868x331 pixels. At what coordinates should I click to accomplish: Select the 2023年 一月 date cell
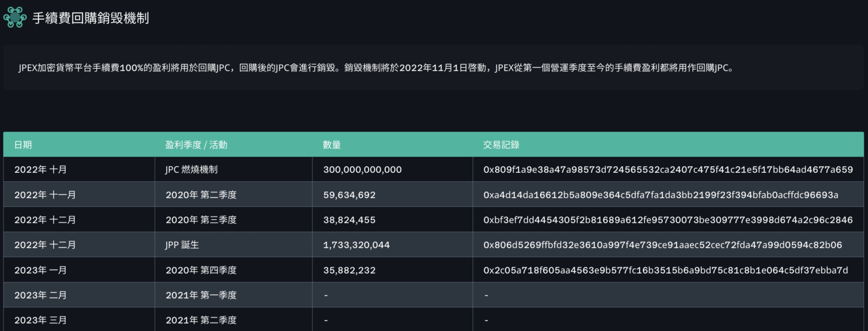(40, 271)
